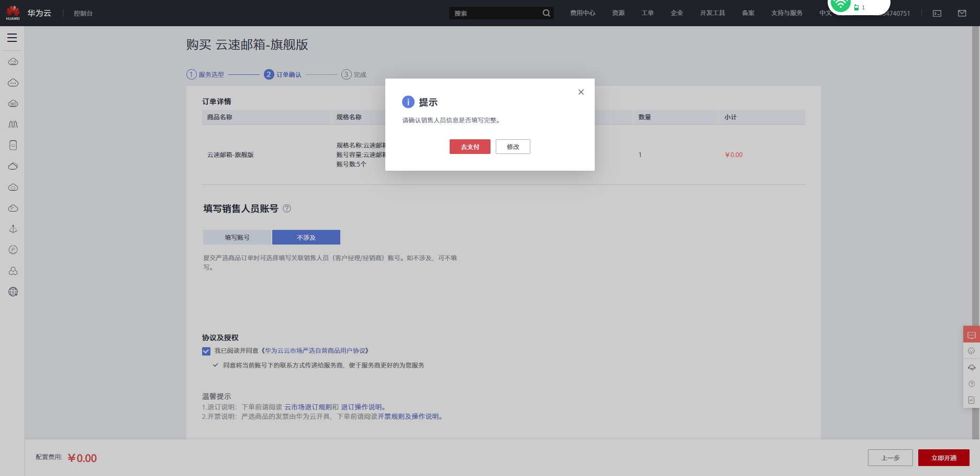Click the 账号数:5个 spec text
Viewport: 980px width, 476px height.
(351, 164)
